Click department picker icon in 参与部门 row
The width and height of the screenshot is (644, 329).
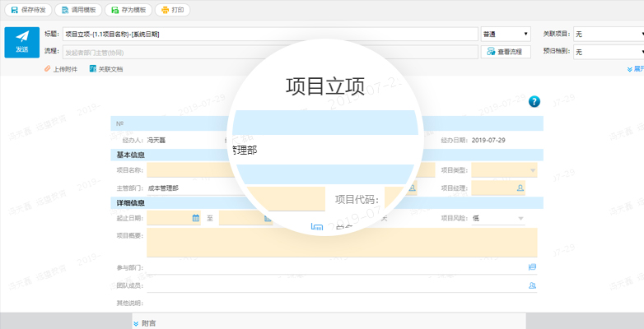tap(531, 267)
